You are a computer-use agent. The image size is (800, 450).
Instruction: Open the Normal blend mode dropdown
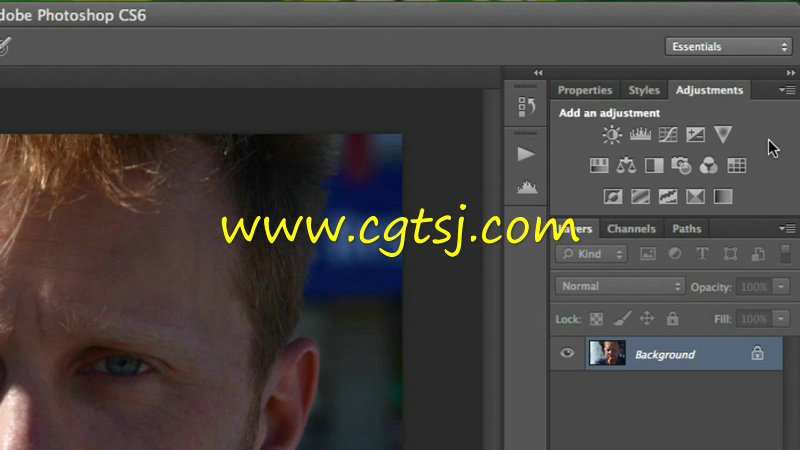tap(619, 286)
